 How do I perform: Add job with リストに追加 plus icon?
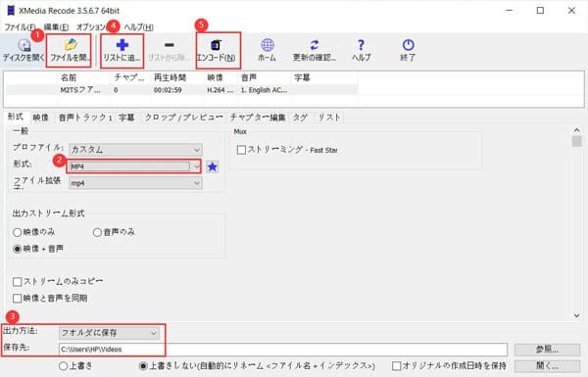pos(122,45)
